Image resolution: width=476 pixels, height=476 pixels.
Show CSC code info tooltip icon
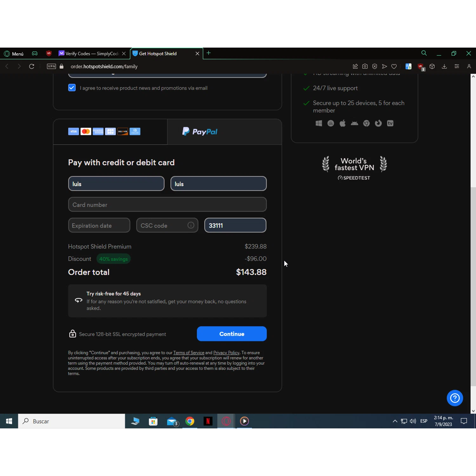[191, 225]
